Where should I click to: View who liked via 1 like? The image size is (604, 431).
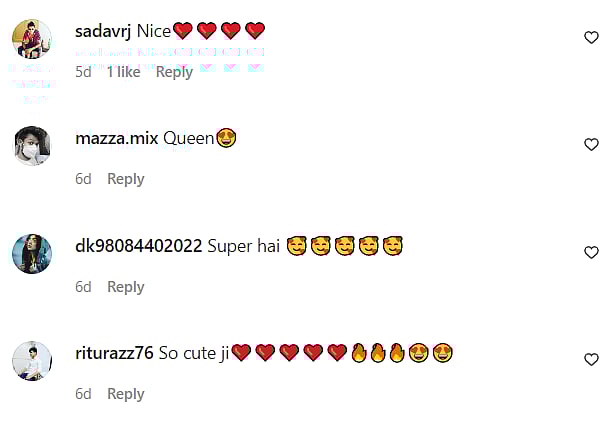[x=124, y=72]
